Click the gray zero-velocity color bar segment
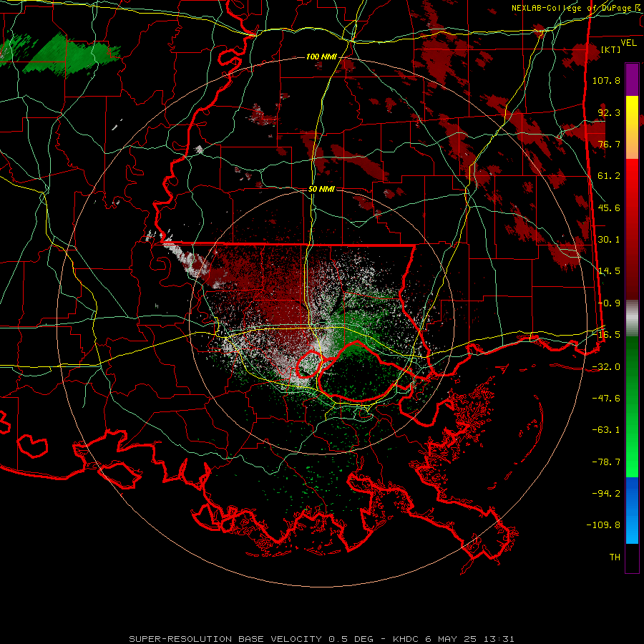The height and width of the screenshot is (644, 644). (x=632, y=318)
